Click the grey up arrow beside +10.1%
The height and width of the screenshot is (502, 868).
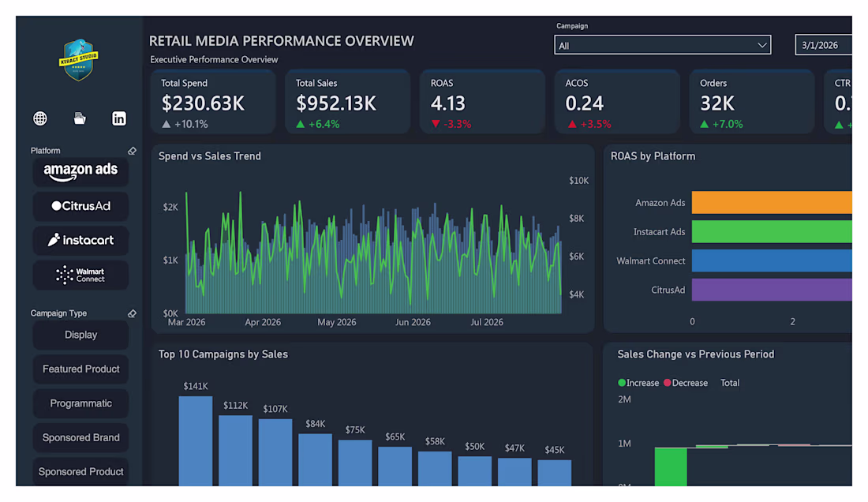[166, 124]
